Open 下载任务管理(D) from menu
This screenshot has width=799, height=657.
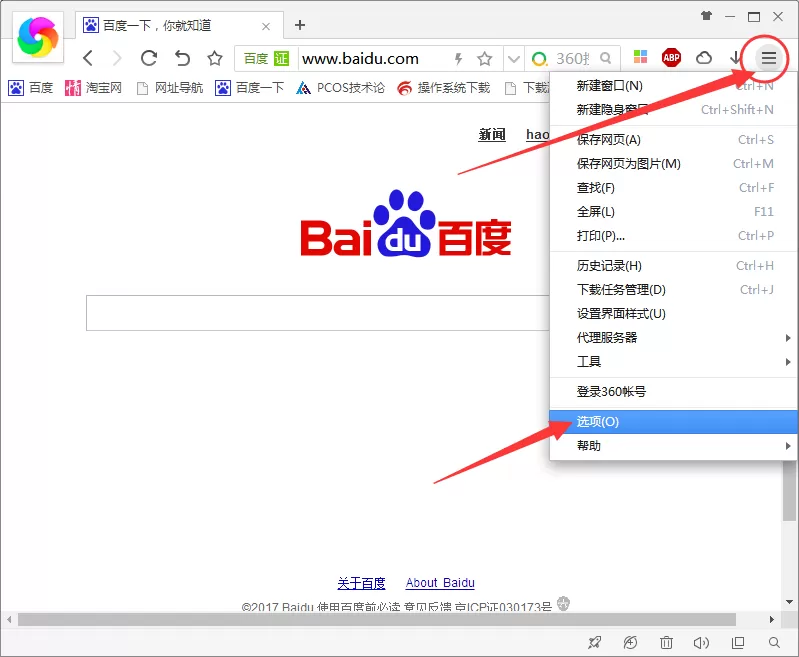(674, 290)
